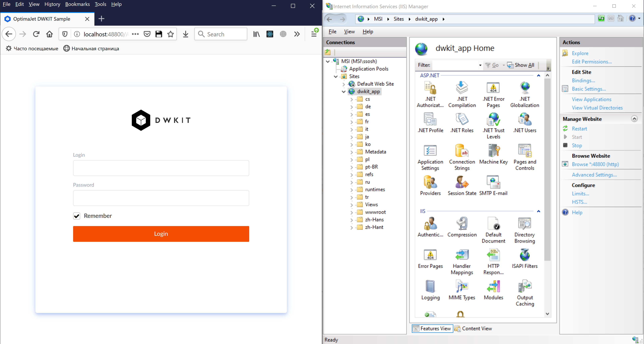Open .NET Trust Levels feature
This screenshot has width=644, height=344.
tap(493, 126)
